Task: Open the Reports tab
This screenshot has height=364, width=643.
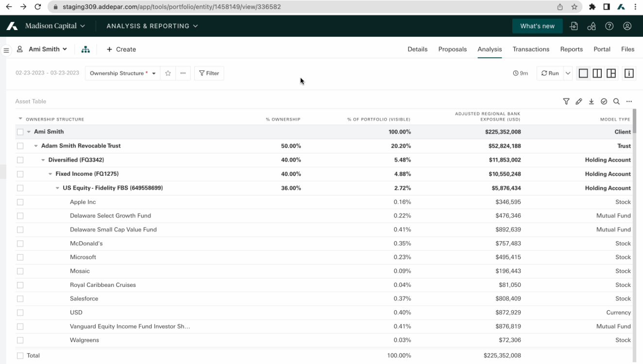Action: coord(571,49)
